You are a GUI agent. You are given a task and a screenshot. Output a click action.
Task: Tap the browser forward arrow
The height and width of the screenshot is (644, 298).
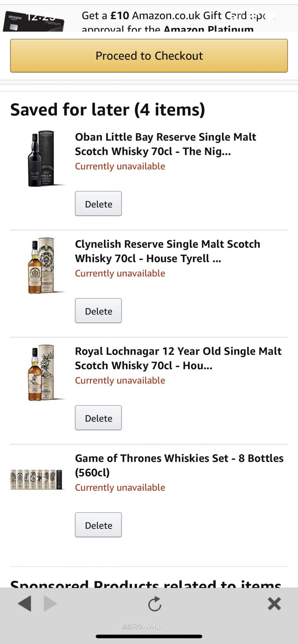coord(50,604)
